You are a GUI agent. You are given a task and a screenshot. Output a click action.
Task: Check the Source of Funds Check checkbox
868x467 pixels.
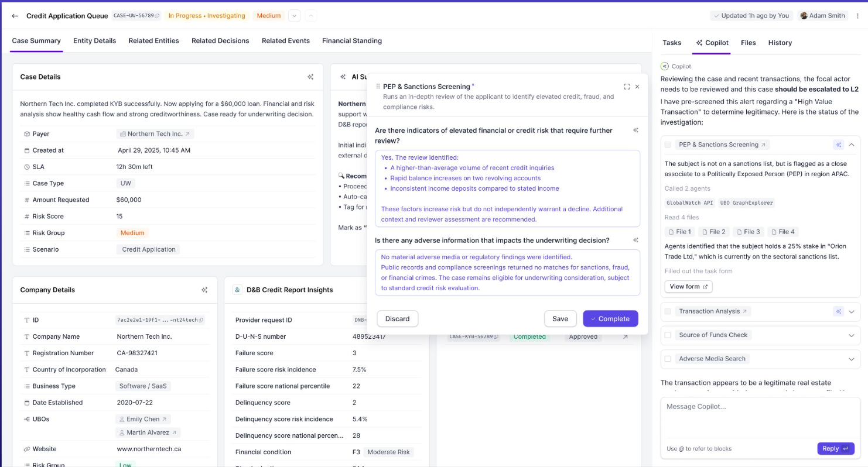coord(668,335)
